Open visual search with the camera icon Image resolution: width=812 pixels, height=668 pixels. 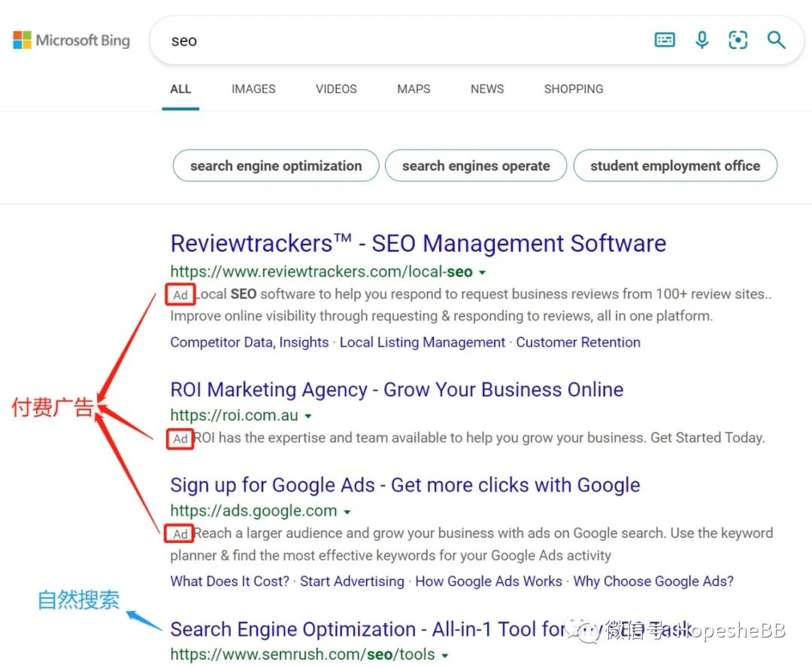[x=738, y=40]
